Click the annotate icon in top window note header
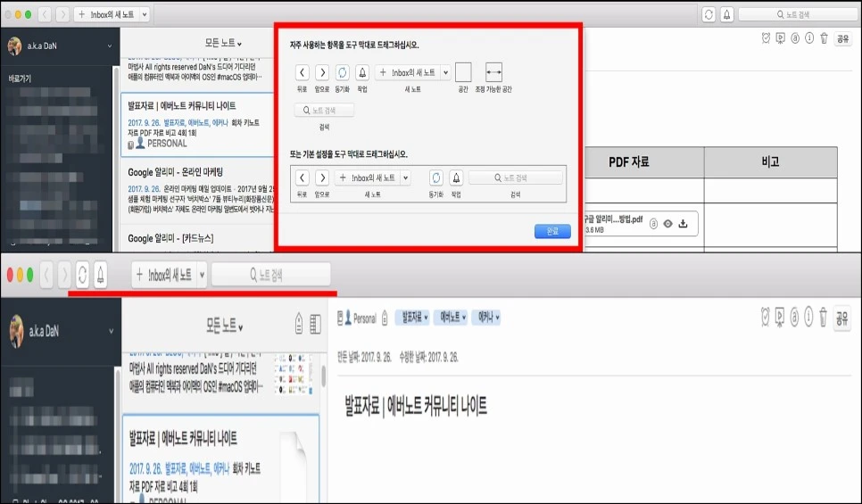Viewport: 862px width, 504px height. [x=795, y=38]
